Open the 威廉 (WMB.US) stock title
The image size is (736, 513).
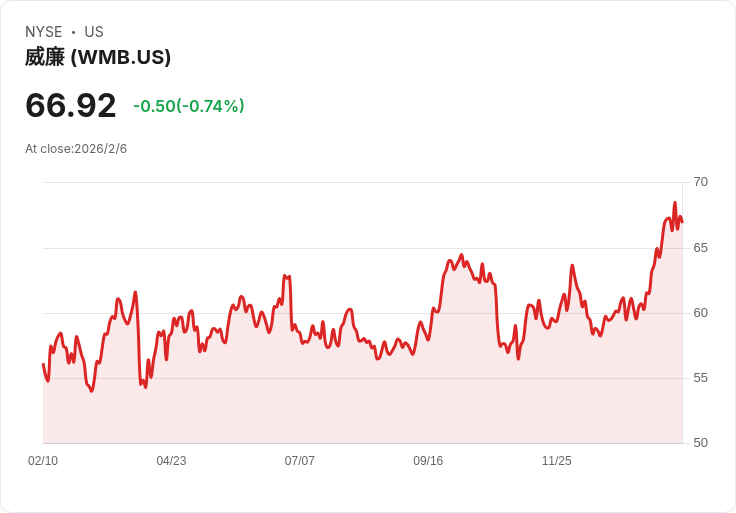(98, 57)
